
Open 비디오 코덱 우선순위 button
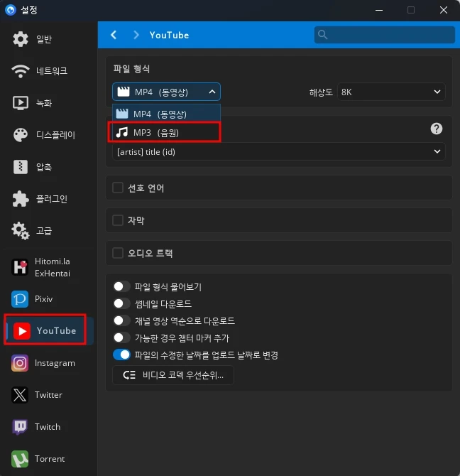click(172, 375)
